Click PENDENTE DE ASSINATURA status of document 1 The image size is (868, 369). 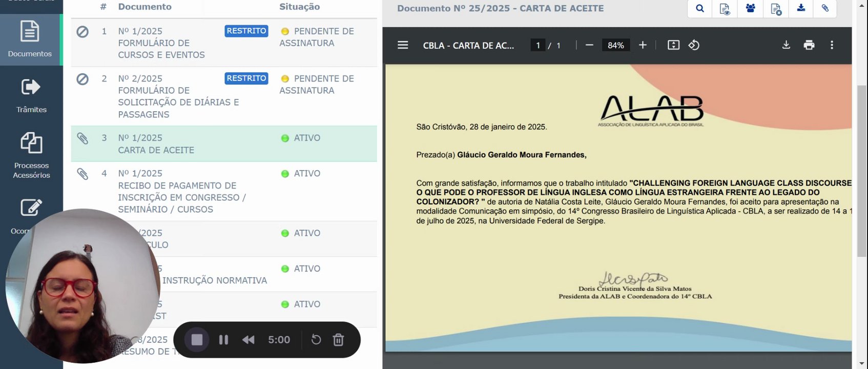317,37
